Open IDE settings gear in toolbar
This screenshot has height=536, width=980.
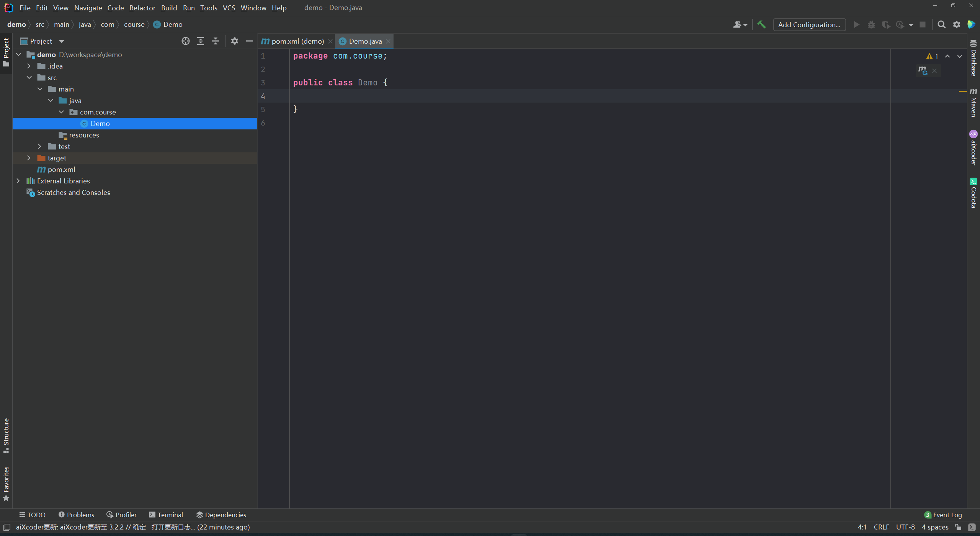pos(957,25)
